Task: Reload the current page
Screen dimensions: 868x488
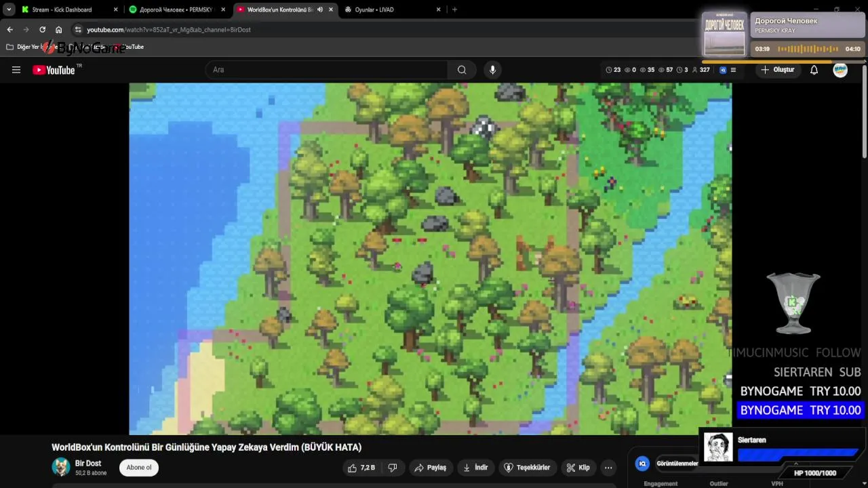Action: tap(42, 30)
